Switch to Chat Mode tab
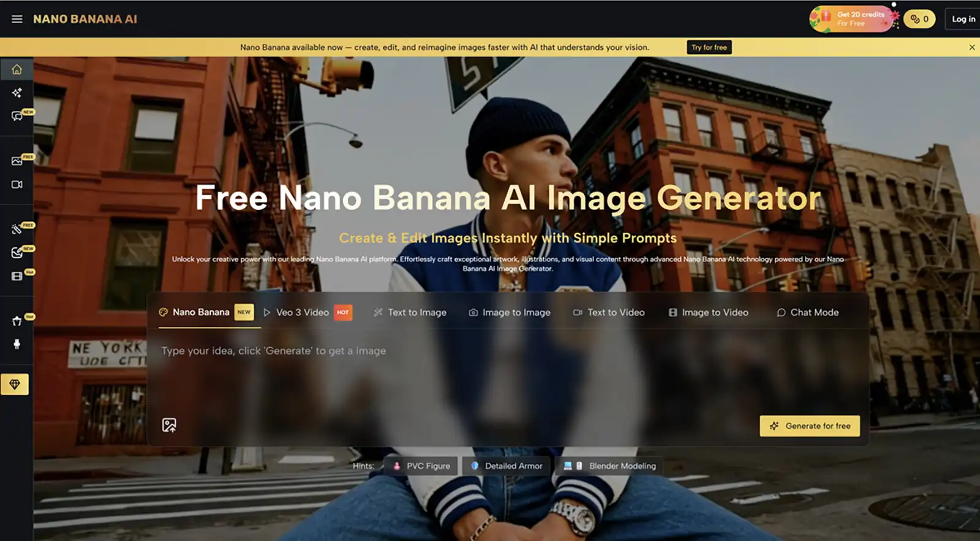Screen dimensions: 980x541 pyautogui.click(x=808, y=312)
